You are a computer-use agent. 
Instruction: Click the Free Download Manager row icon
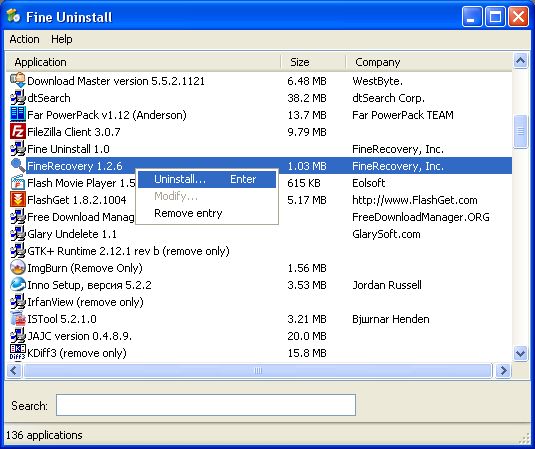(x=18, y=217)
